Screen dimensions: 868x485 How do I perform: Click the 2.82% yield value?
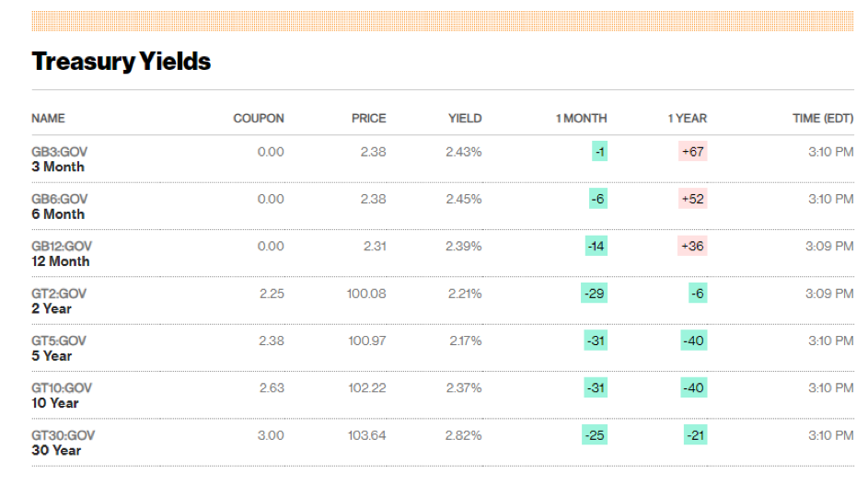pos(463,435)
